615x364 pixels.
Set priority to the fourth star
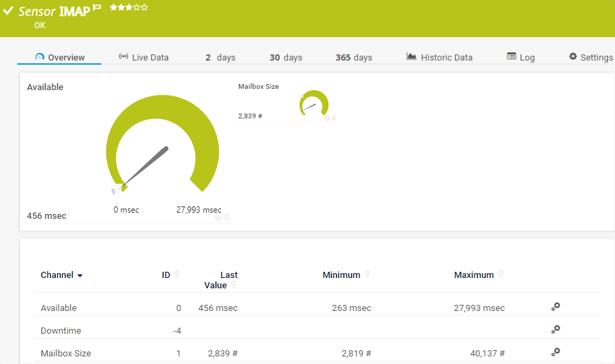pos(136,8)
